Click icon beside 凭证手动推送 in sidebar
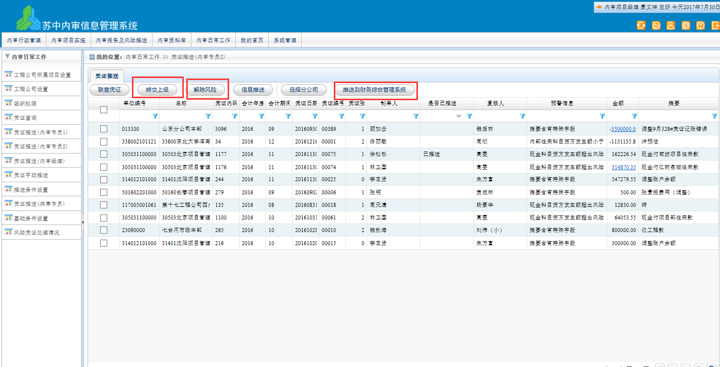Image resolution: width=720 pixels, height=367 pixels. [x=8, y=175]
